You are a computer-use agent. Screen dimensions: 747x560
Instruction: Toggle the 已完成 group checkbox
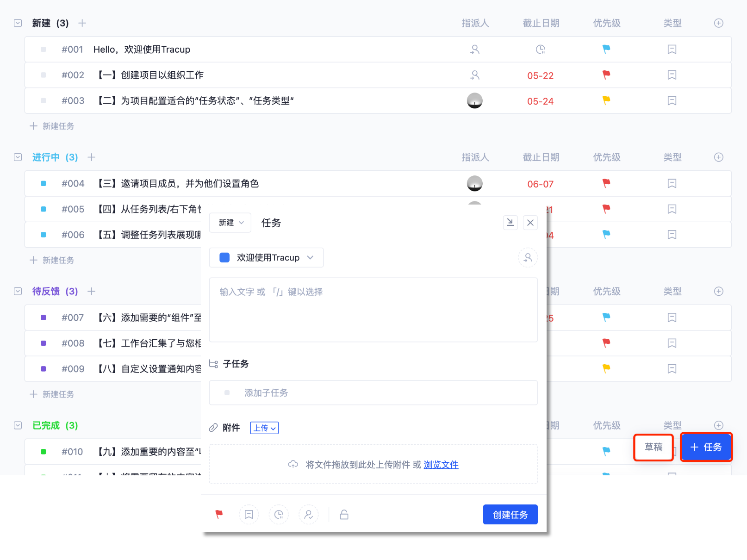point(18,425)
